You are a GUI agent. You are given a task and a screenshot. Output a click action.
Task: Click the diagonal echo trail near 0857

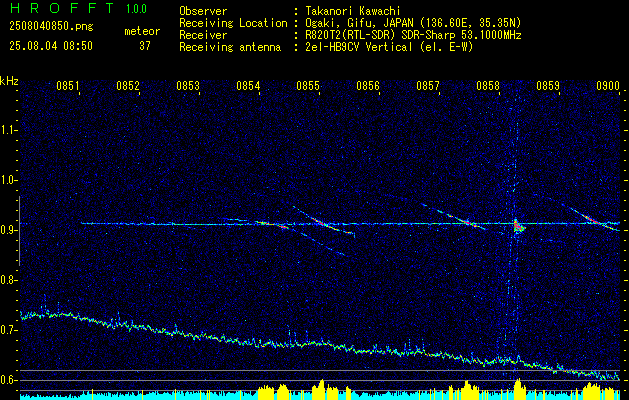[453, 217]
